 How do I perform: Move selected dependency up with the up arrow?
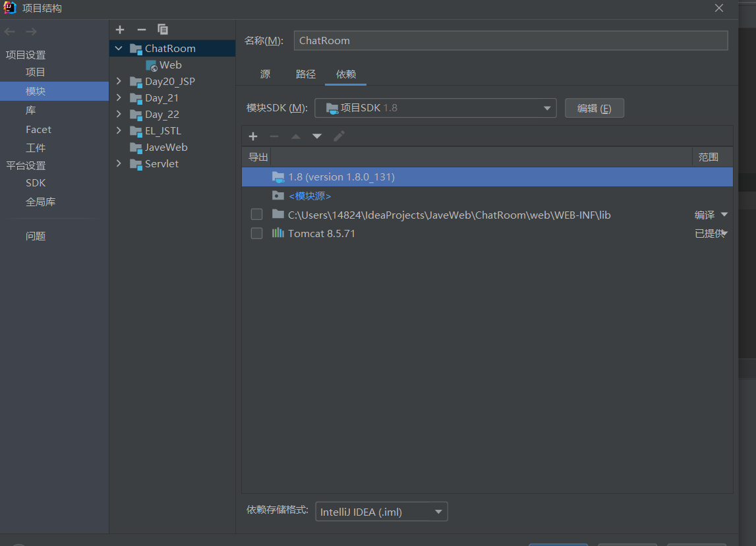pyautogui.click(x=295, y=136)
